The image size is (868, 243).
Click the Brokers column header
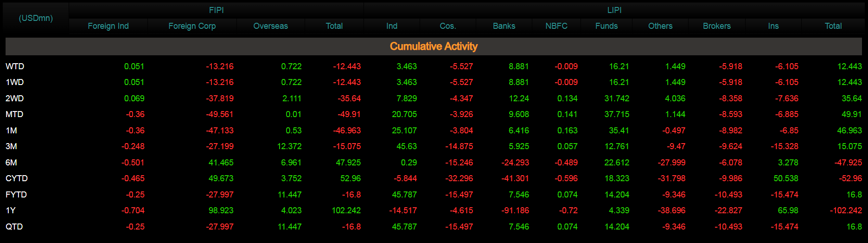coord(717,26)
